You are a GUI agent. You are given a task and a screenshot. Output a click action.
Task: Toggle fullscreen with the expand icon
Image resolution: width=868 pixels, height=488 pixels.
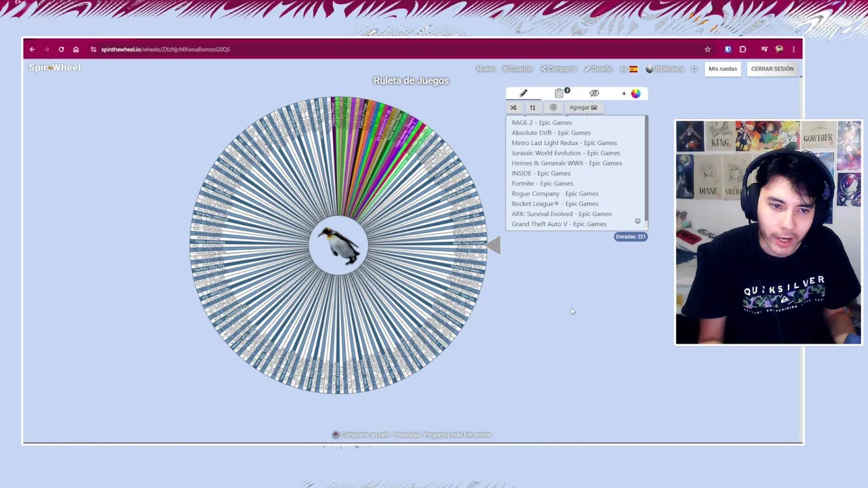click(x=694, y=69)
